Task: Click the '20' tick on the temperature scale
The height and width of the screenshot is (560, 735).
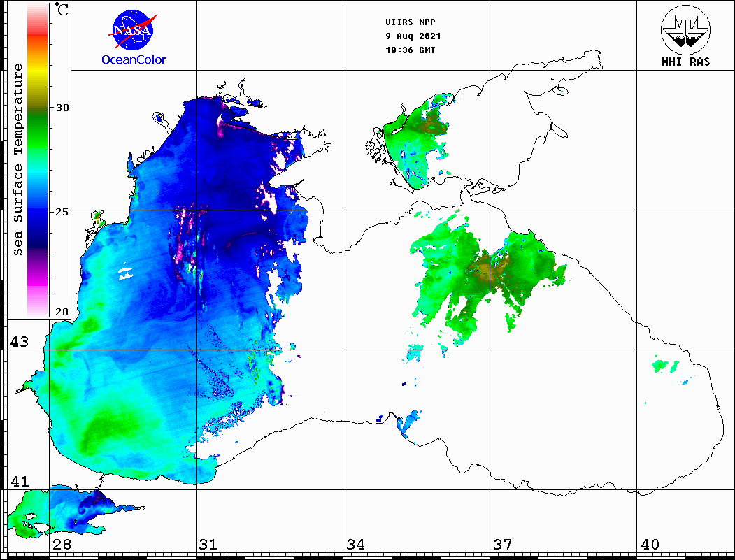Action: tap(62, 312)
